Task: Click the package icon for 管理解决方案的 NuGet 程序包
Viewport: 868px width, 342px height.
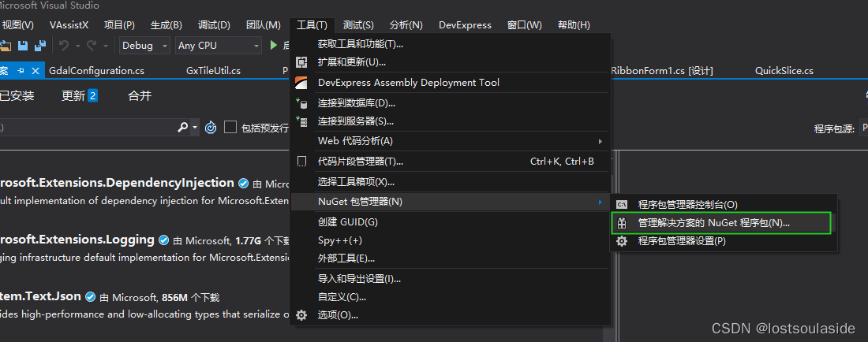Action: point(622,223)
